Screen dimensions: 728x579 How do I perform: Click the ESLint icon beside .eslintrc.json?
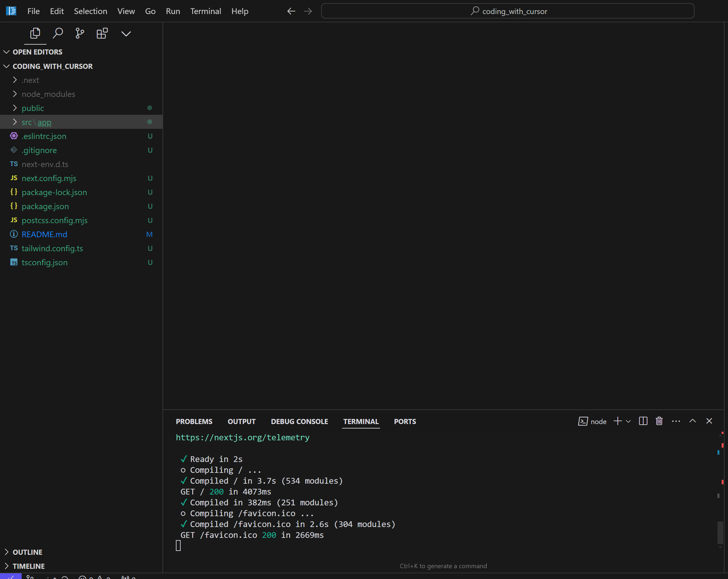coord(14,136)
